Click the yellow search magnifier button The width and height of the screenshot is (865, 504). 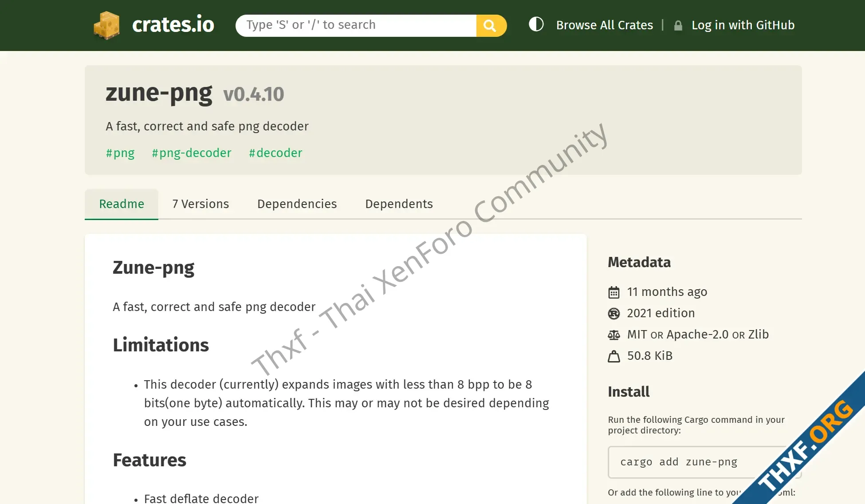pos(491,25)
